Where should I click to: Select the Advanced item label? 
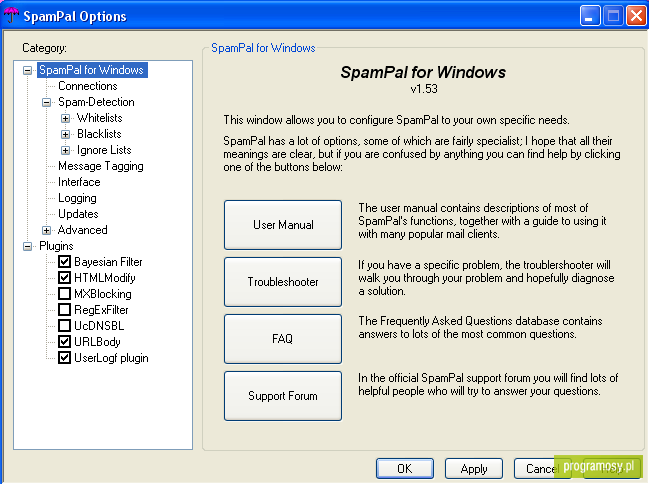coord(82,230)
